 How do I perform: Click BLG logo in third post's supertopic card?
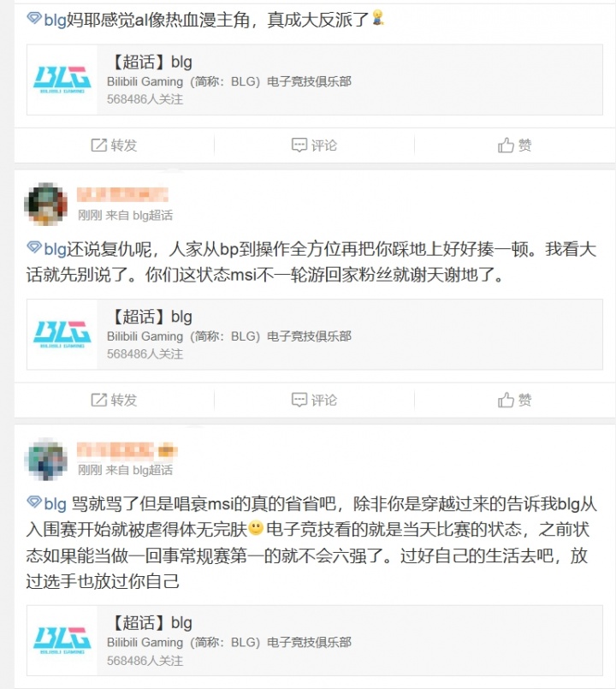(x=62, y=640)
